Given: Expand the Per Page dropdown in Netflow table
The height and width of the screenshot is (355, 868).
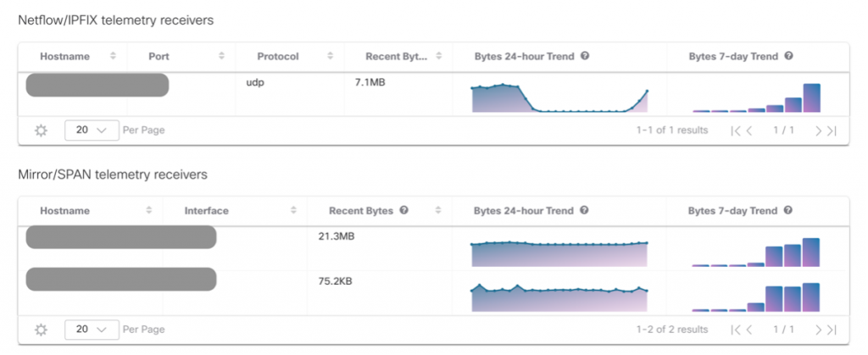Looking at the screenshot, I should pos(91,130).
